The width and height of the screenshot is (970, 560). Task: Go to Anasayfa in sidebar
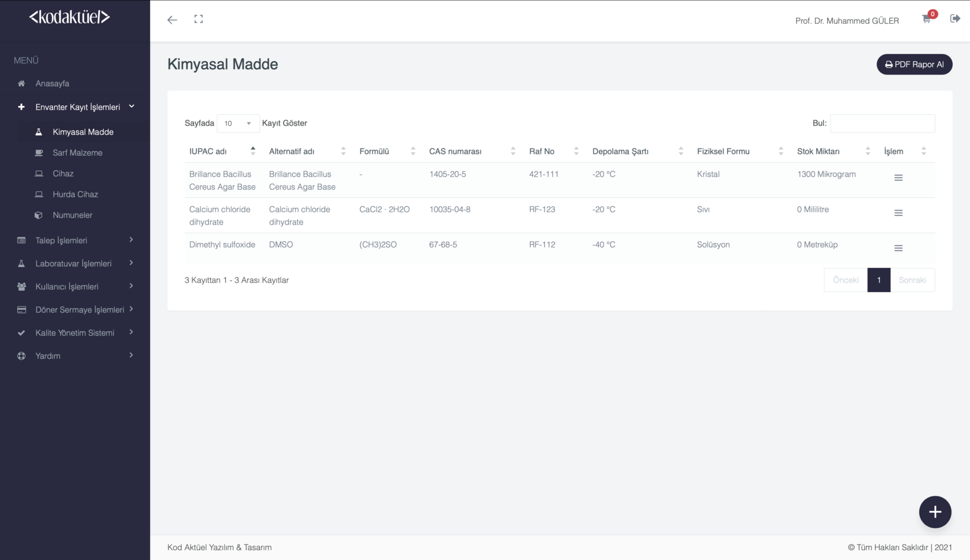[52, 83]
